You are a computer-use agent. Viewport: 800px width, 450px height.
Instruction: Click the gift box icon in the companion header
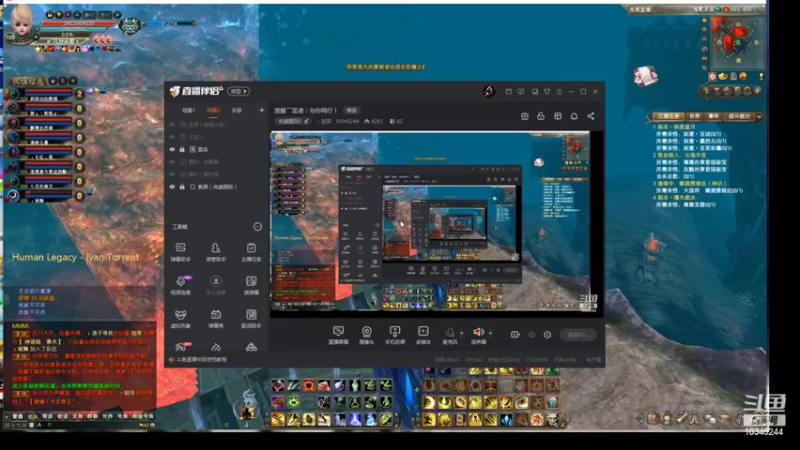[524, 116]
